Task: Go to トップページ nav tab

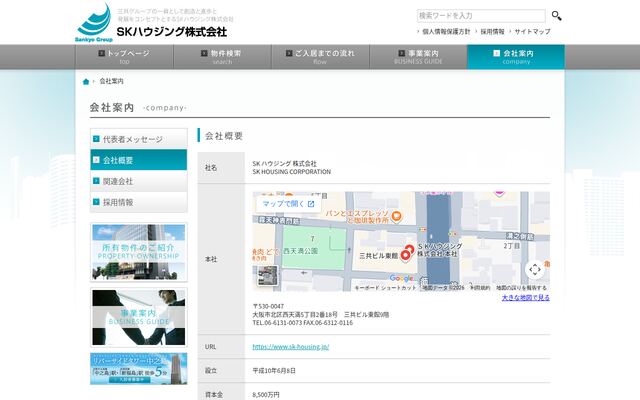Action: (124, 57)
